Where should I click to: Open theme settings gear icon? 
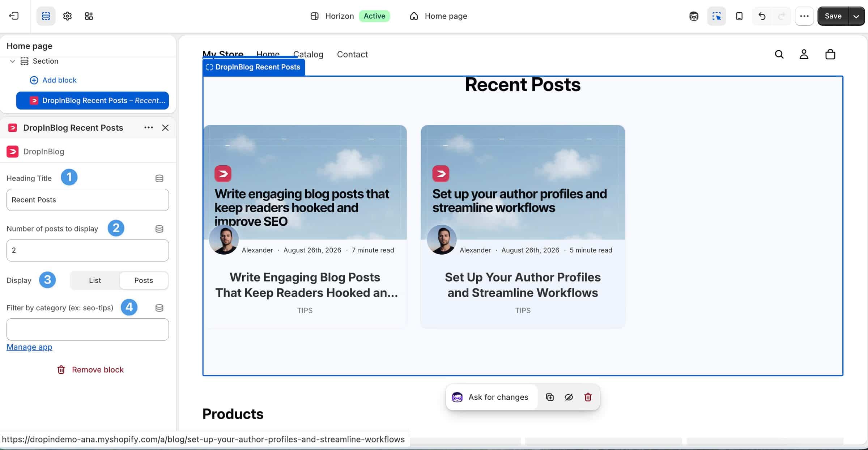pyautogui.click(x=67, y=16)
